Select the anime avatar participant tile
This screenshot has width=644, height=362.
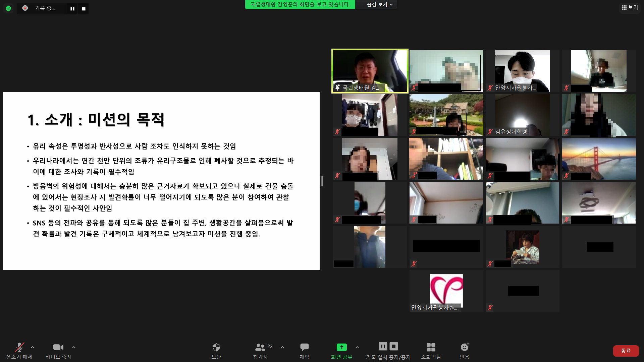tap(523, 247)
